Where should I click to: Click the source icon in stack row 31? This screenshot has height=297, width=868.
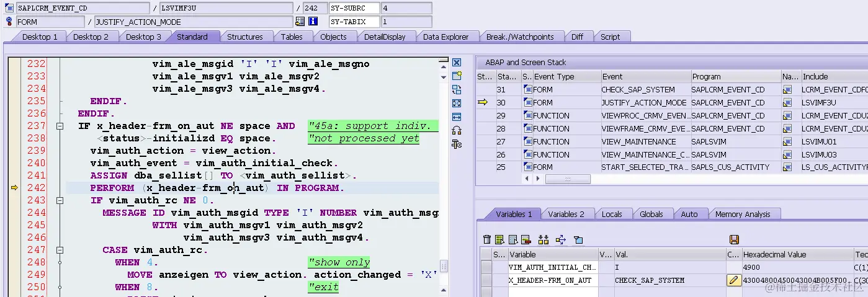tap(527, 90)
